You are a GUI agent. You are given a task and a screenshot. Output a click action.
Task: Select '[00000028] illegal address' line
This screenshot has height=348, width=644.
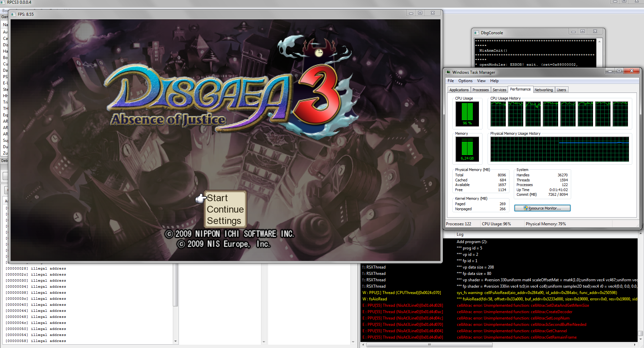[x=36, y=269]
